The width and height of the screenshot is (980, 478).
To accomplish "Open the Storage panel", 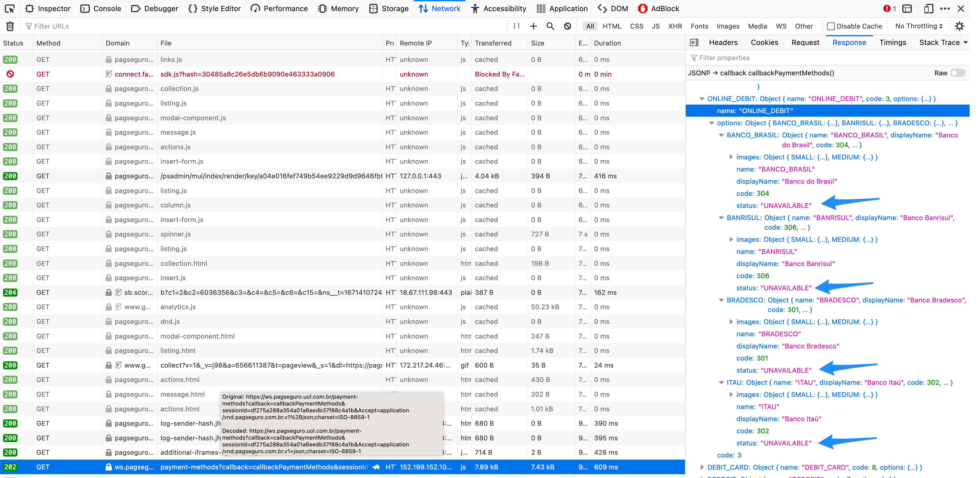I will 389,8.
